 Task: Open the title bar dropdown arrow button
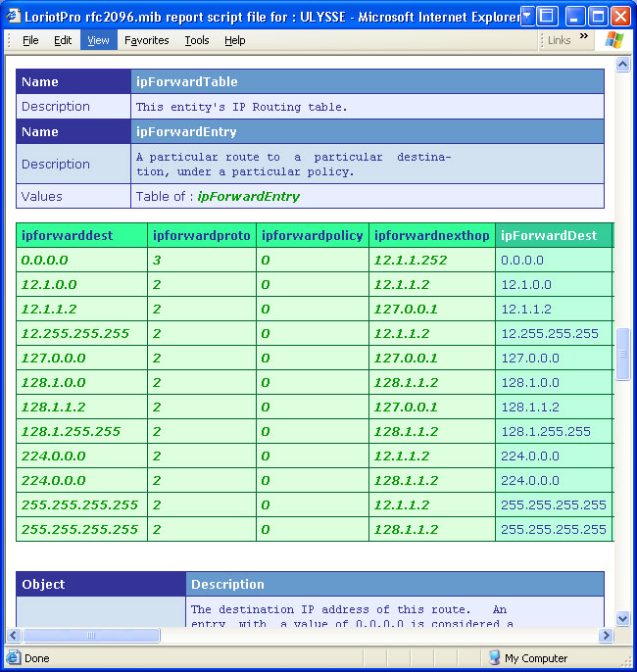tap(527, 17)
